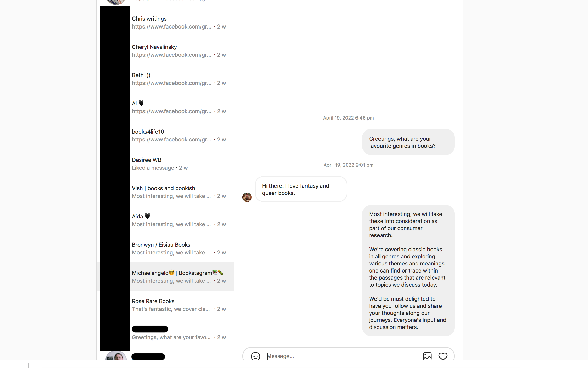Click the add photo icon
Image resolution: width=588 pixels, height=368 pixels.
click(x=427, y=356)
